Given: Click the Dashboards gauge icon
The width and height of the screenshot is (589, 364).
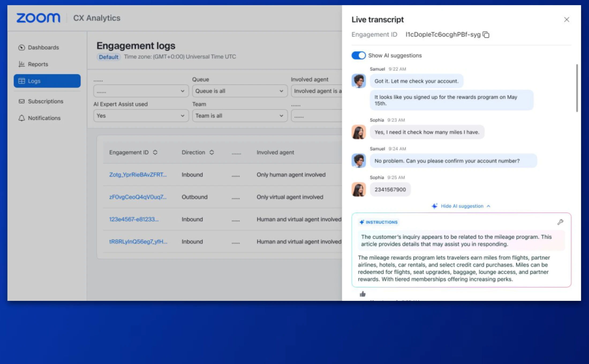Looking at the screenshot, I should (x=22, y=47).
